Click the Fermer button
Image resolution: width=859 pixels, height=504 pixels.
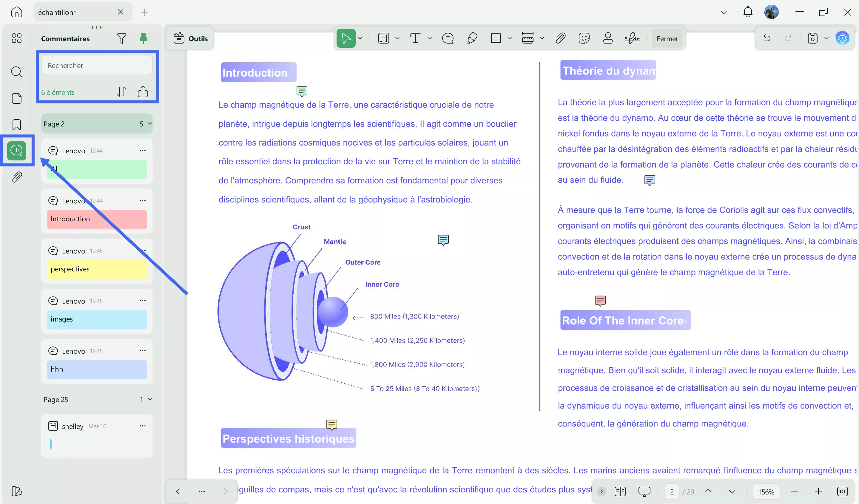(667, 39)
